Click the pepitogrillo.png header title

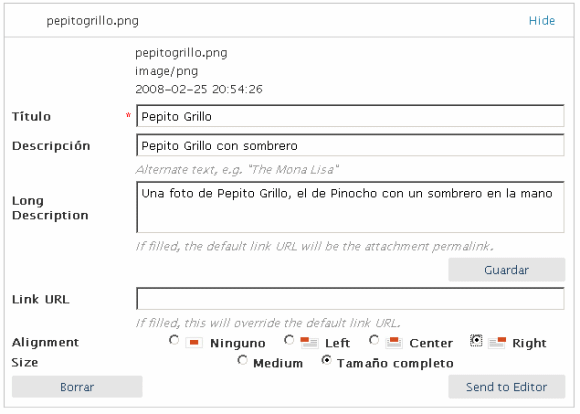[92, 21]
